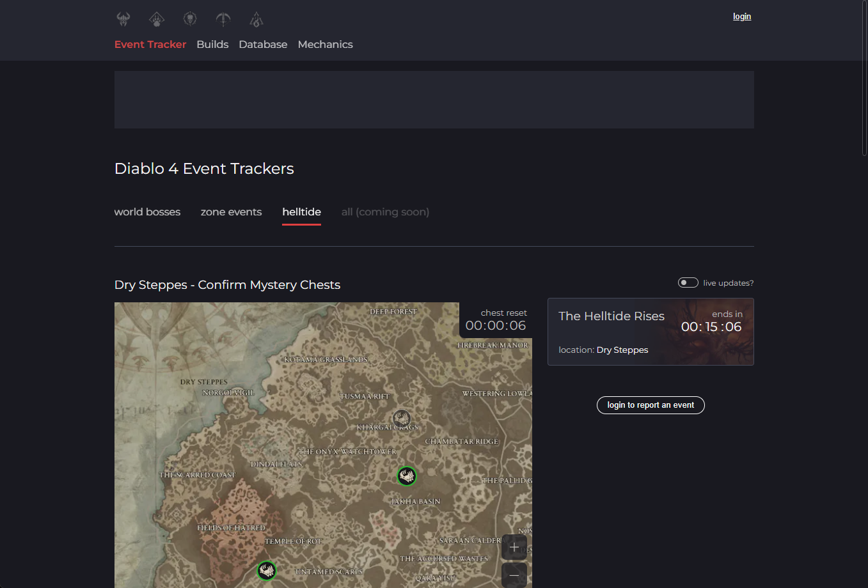Click the banner ad placeholder area
The image size is (868, 588).
point(434,100)
